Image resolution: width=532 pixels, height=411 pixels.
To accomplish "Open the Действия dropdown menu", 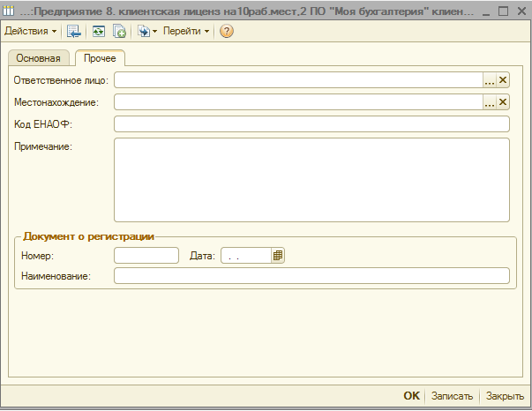I will point(30,31).
